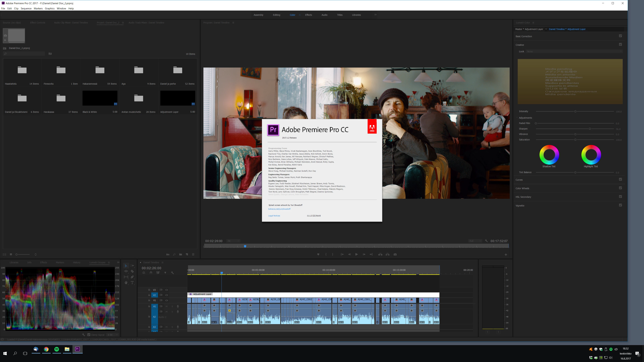Disable the Creative section checkbox
Viewport: 644px width, 362px height.
[620, 44]
